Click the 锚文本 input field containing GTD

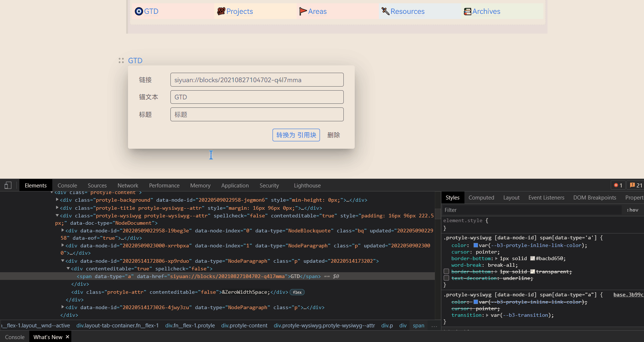coord(257,97)
